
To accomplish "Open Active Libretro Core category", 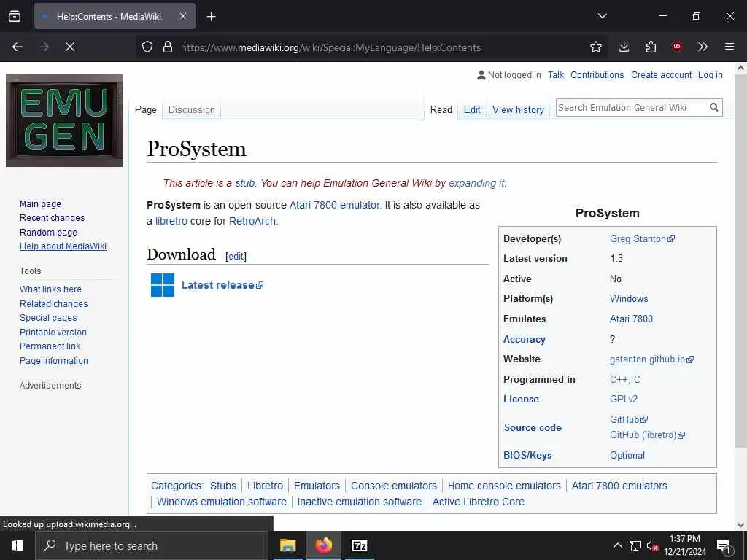I will [479, 502].
